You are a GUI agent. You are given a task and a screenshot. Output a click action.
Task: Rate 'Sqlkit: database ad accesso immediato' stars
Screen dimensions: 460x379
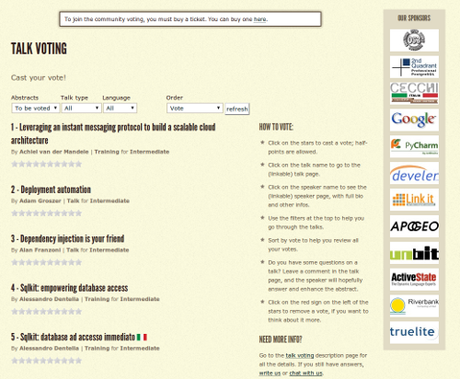coord(47,361)
